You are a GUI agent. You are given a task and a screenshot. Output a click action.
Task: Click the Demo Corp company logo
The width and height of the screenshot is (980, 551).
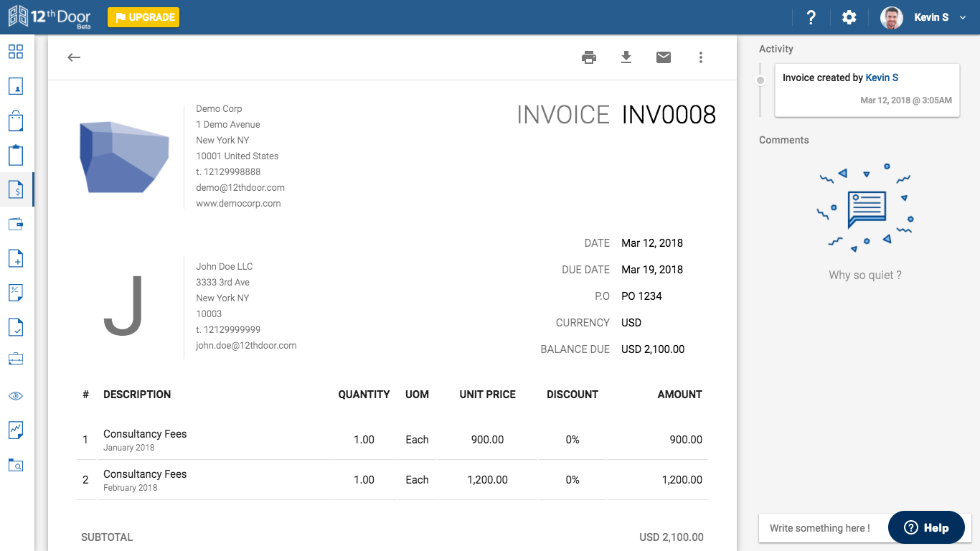pyautogui.click(x=124, y=156)
